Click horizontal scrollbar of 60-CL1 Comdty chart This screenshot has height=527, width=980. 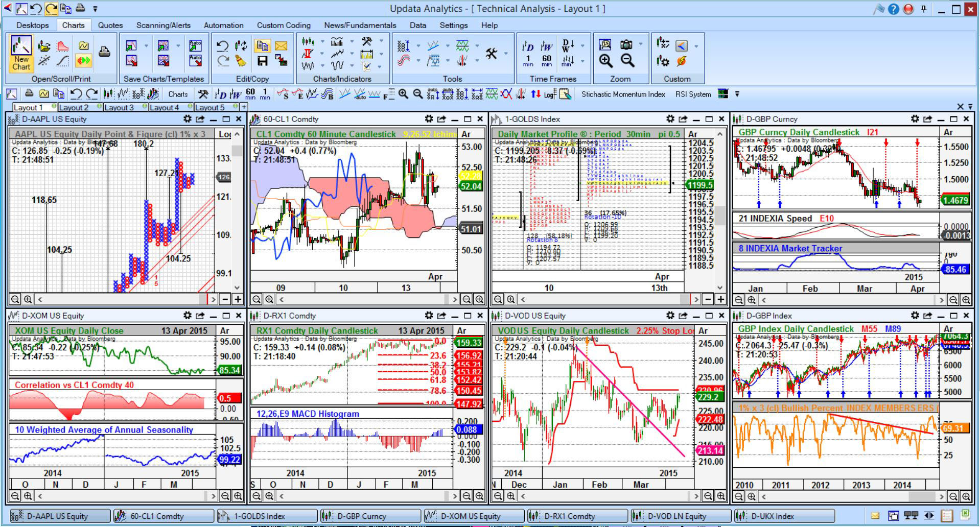[367, 299]
